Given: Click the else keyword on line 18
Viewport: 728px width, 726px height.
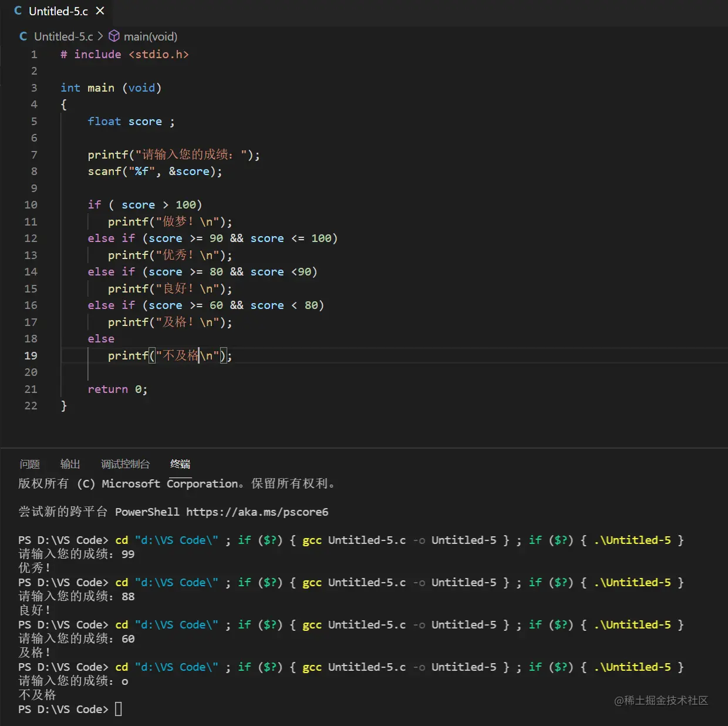Looking at the screenshot, I should (x=100, y=338).
